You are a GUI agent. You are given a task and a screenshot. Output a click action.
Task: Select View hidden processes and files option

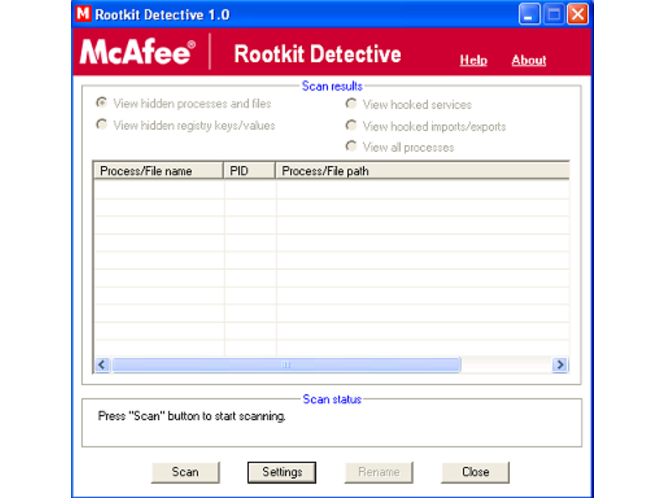click(183, 103)
